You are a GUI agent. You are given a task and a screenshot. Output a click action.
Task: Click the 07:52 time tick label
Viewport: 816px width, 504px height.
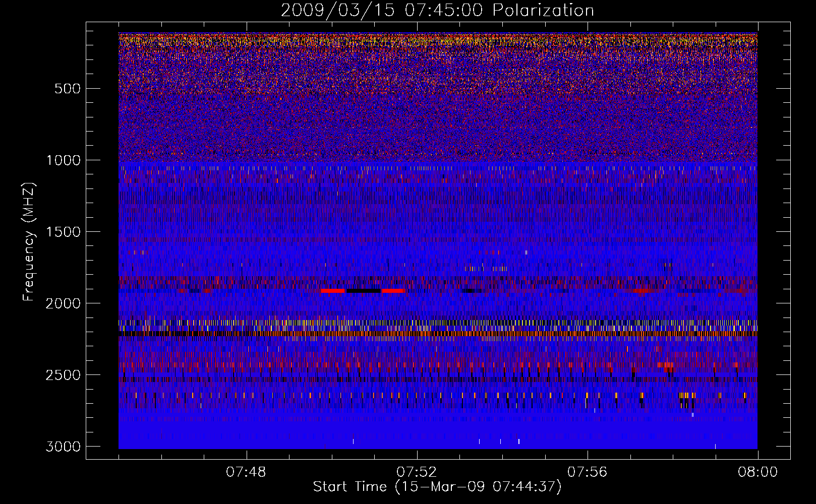(x=417, y=472)
